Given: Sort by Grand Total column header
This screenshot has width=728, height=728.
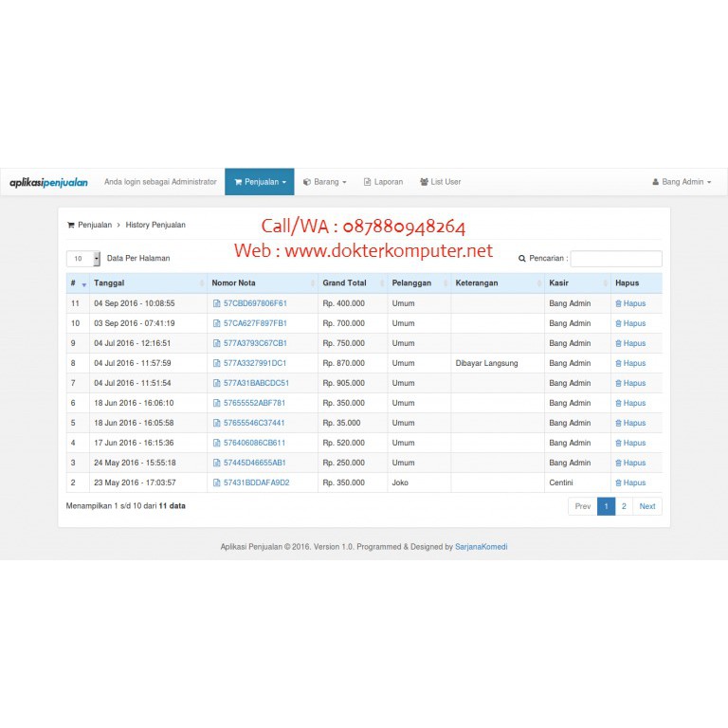Looking at the screenshot, I should [353, 283].
